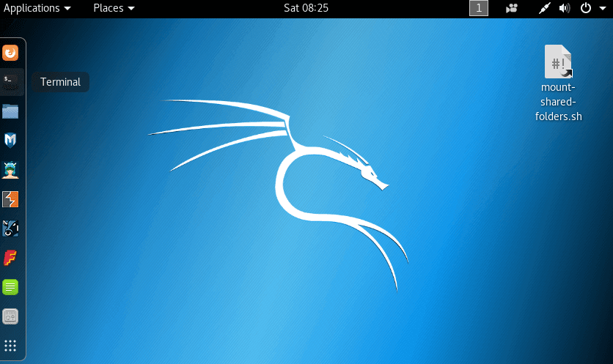The width and height of the screenshot is (613, 364).
Task: Click the screen recording camera icon
Action: [511, 8]
